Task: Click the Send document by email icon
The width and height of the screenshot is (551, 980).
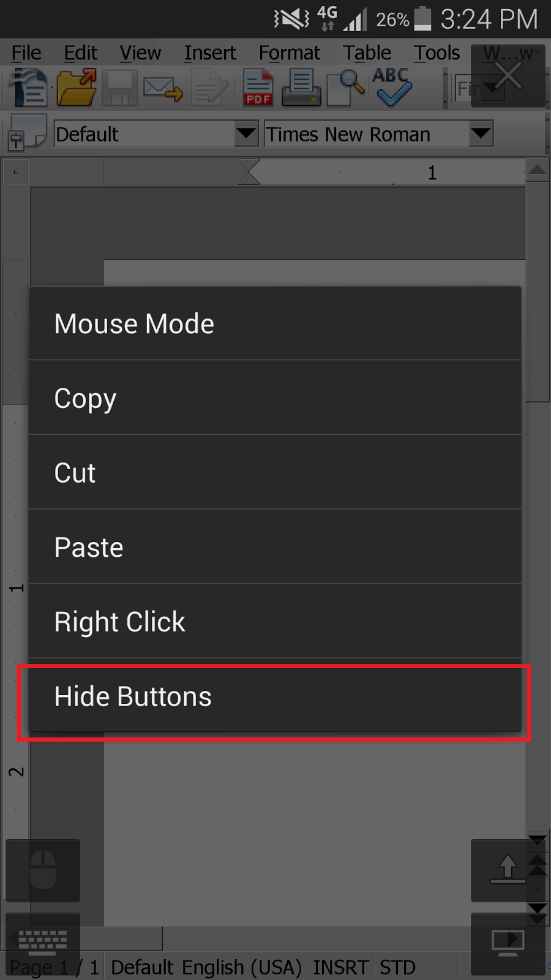Action: click(163, 88)
